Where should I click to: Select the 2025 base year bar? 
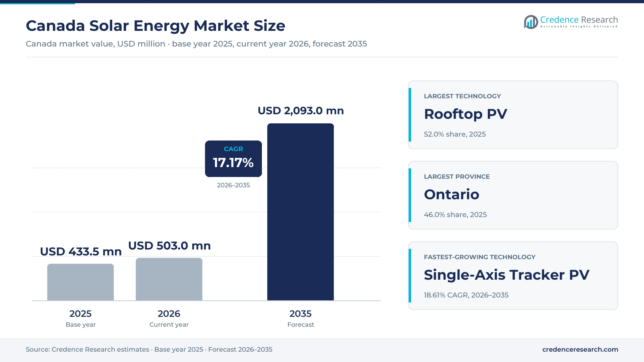80,282
